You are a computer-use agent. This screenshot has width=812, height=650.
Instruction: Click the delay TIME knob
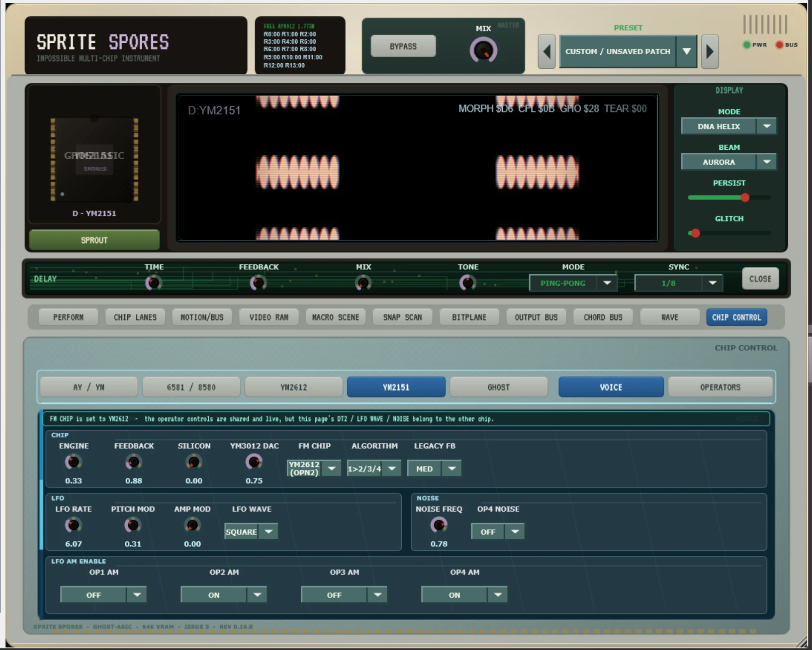tap(153, 283)
